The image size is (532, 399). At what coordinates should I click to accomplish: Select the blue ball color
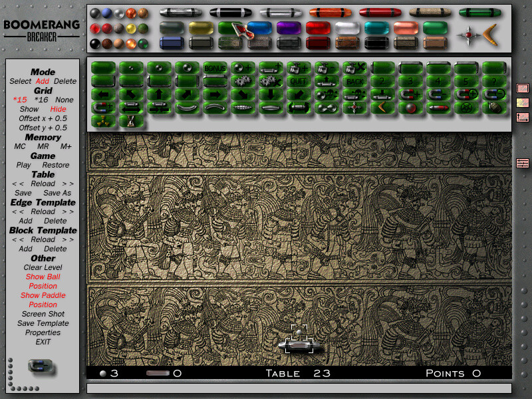[x=107, y=13]
